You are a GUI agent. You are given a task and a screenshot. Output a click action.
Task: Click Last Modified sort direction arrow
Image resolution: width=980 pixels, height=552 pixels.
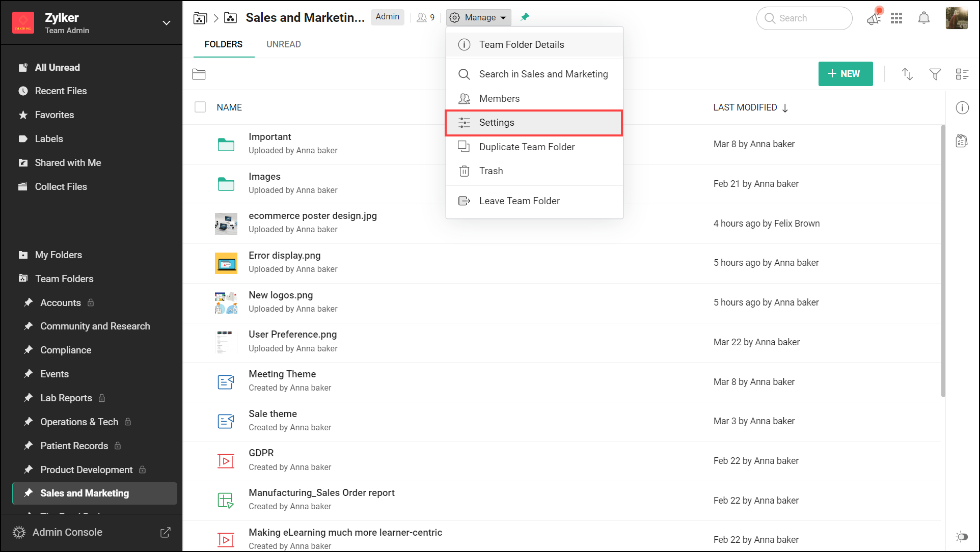[785, 108]
